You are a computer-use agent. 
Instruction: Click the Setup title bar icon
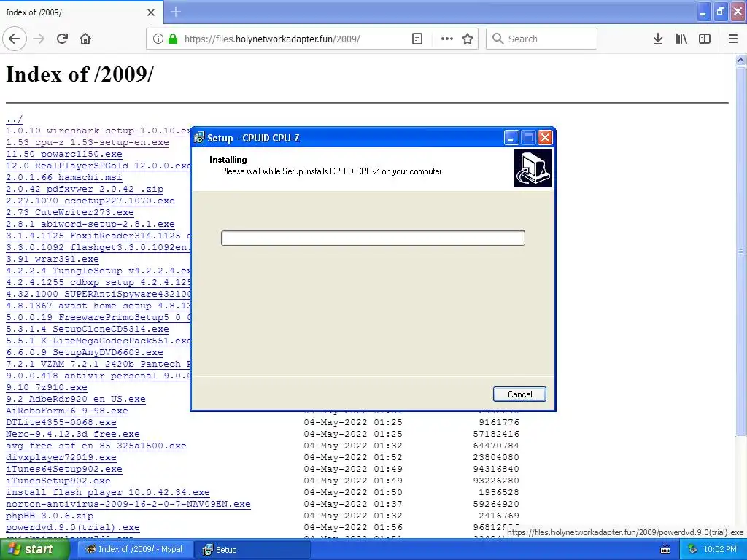point(199,138)
